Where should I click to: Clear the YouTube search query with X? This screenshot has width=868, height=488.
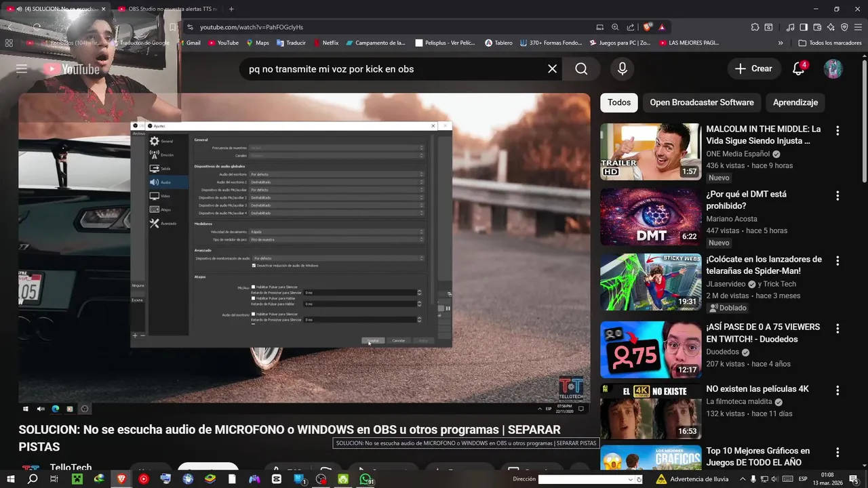(x=552, y=68)
